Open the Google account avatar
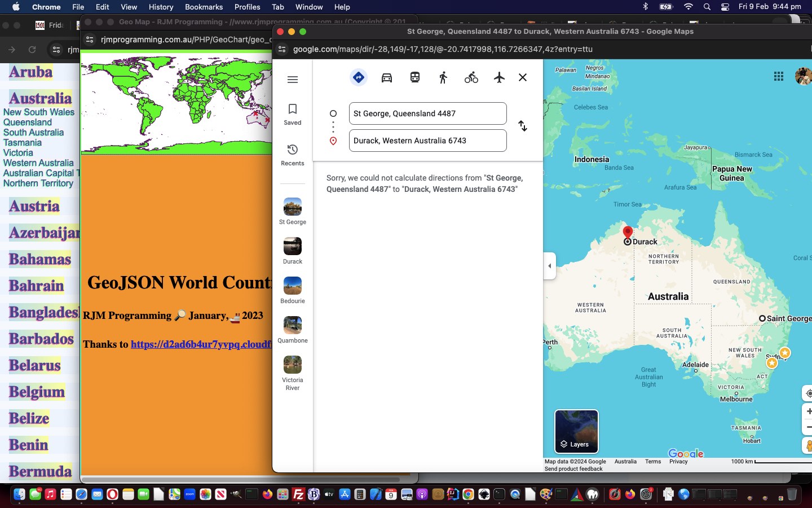This screenshot has height=508, width=812. pyautogui.click(x=804, y=76)
